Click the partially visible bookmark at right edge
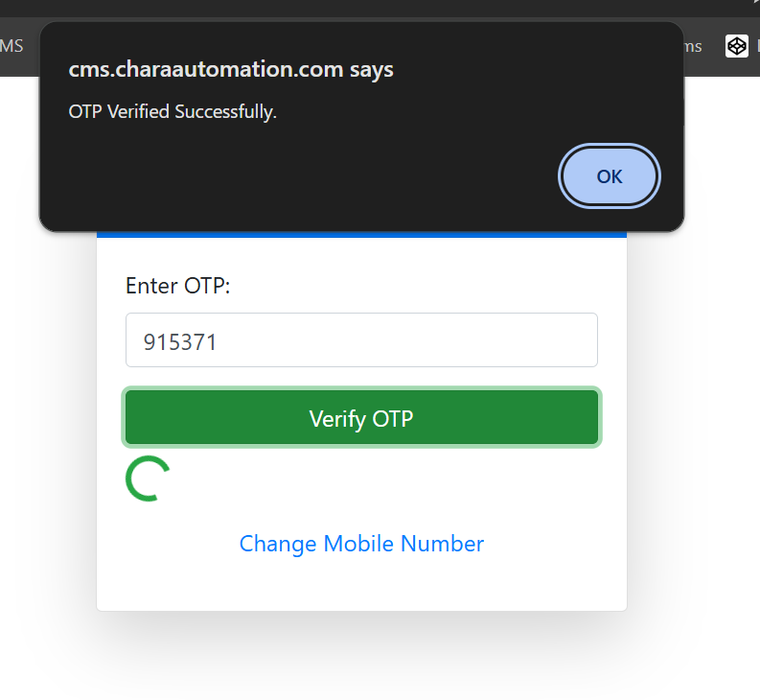The width and height of the screenshot is (760, 700). (756, 45)
